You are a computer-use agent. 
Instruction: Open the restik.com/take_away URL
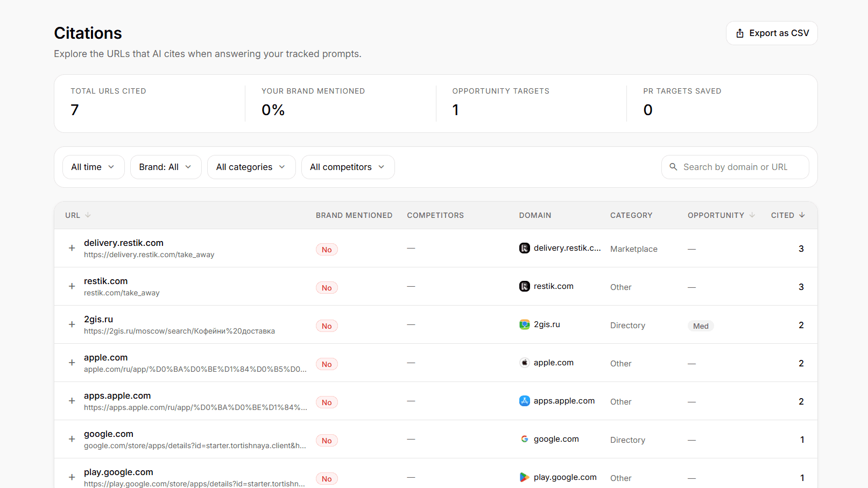click(122, 293)
